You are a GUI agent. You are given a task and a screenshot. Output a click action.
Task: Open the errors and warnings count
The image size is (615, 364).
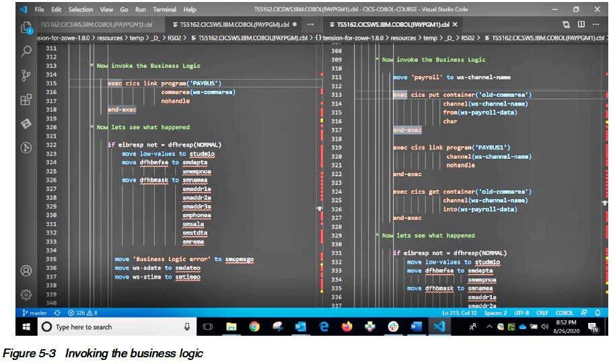pyautogui.click(x=84, y=313)
